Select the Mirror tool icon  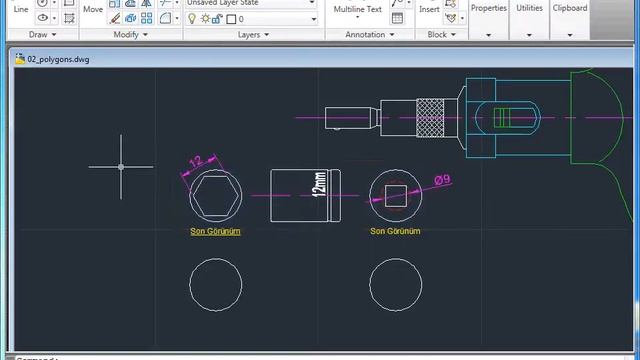point(147,3)
